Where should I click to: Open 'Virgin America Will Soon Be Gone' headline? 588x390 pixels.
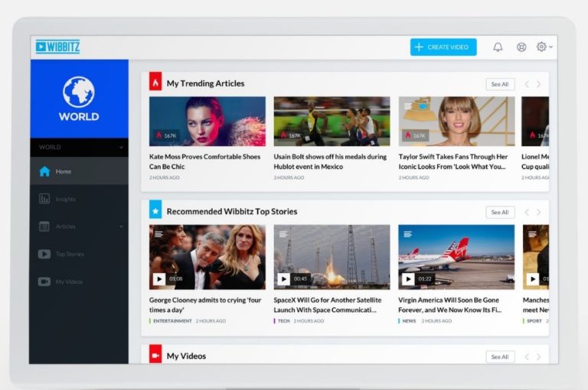[x=450, y=305]
